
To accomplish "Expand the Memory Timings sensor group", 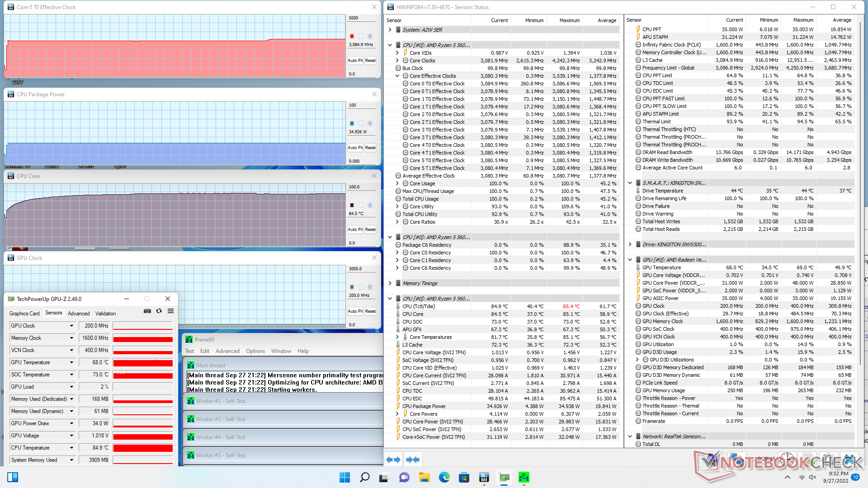I will point(390,283).
